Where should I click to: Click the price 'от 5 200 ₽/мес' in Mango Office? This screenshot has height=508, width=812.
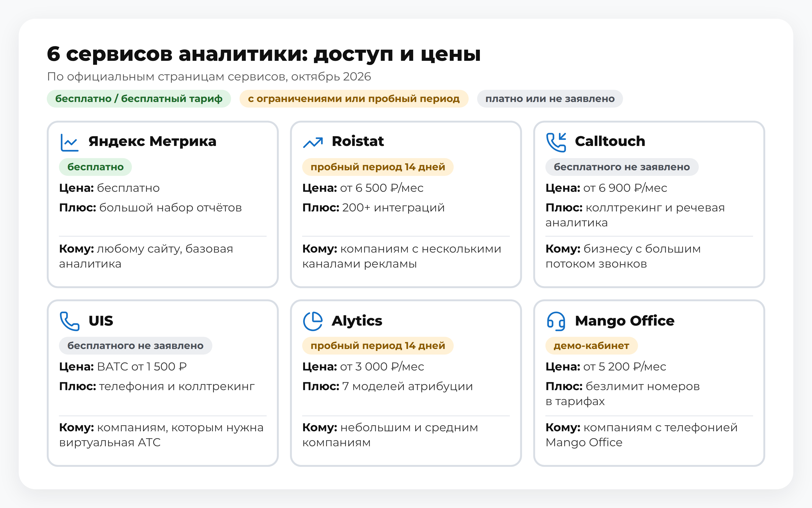tap(624, 367)
